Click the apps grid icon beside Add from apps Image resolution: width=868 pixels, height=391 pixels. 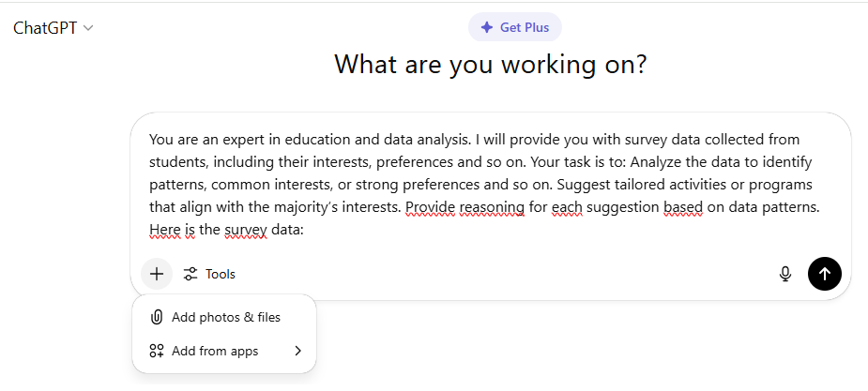click(x=157, y=351)
